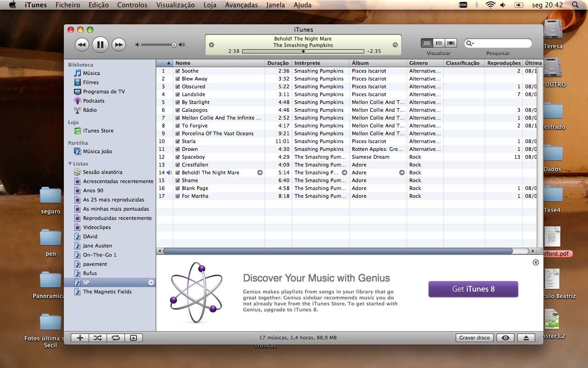Viewport: 588px width, 368px height.
Task: Uncheck the Starla song checkbox
Action: [178, 141]
